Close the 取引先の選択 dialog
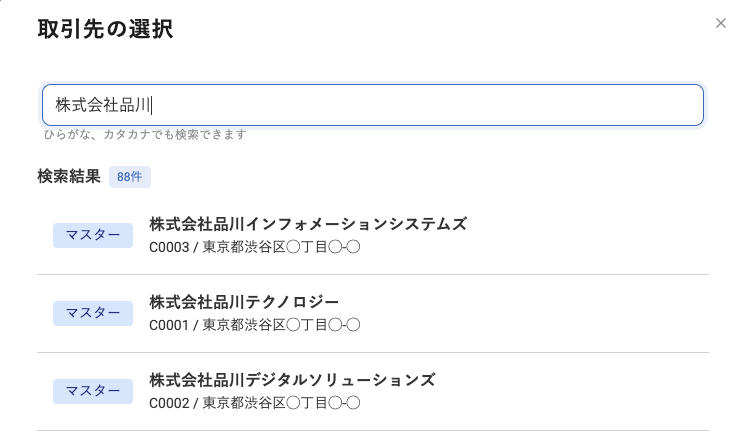 (x=720, y=23)
